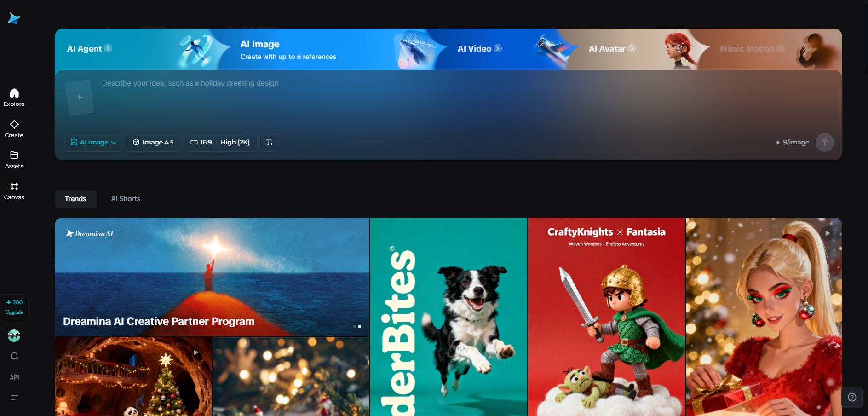Expand the AI Image mode dropdown
This screenshot has width=868, height=416.
[93, 142]
